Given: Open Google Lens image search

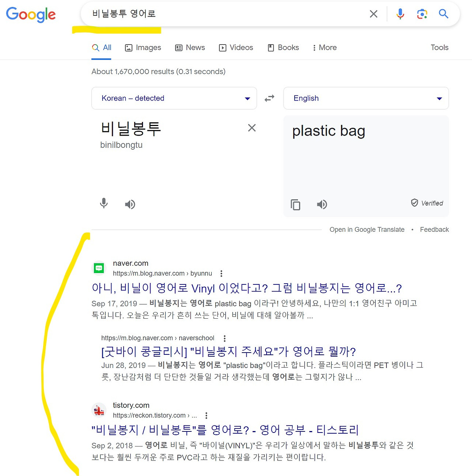Looking at the screenshot, I should click(422, 14).
